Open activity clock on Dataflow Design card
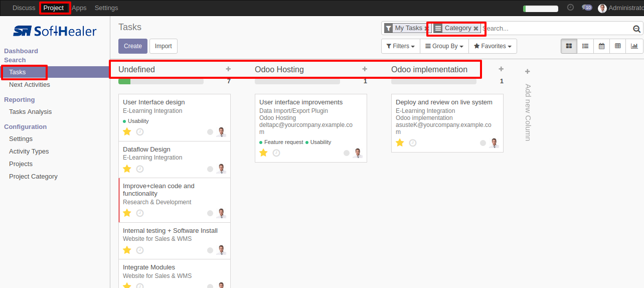This screenshot has height=288, width=644. click(140, 169)
